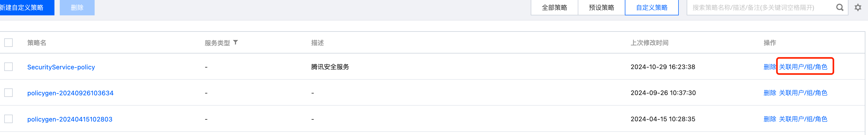Select the policygen-20240926103634 row checkbox
The width and height of the screenshot is (868, 135).
click(8, 93)
